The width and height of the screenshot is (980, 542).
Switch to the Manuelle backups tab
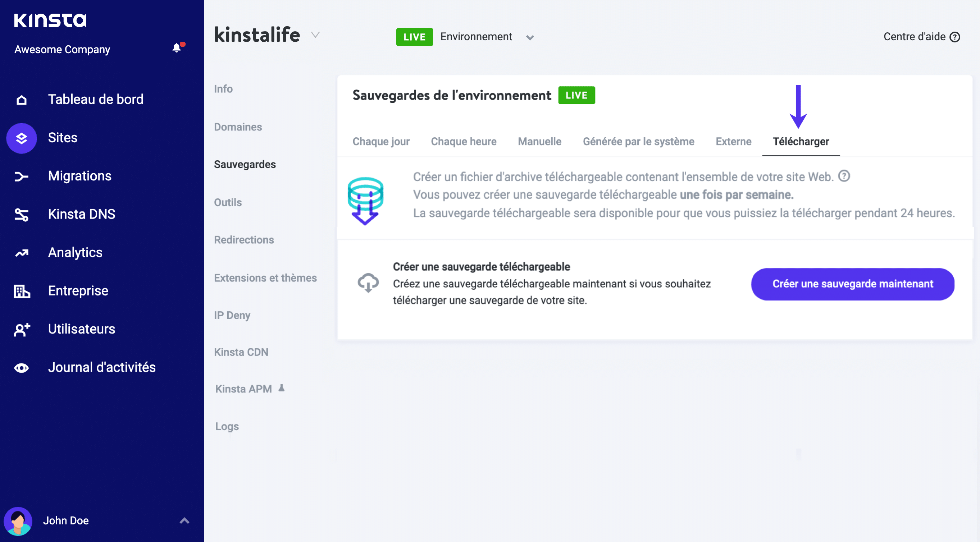(x=539, y=141)
